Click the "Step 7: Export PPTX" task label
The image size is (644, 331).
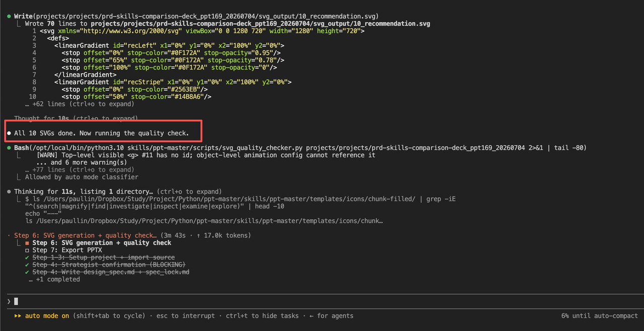tap(67, 250)
